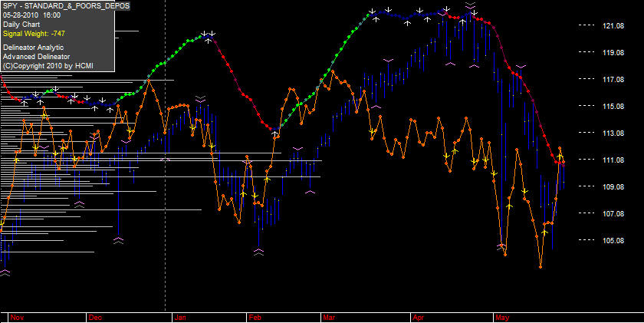Click the 113.08 price level label

click(x=613, y=133)
